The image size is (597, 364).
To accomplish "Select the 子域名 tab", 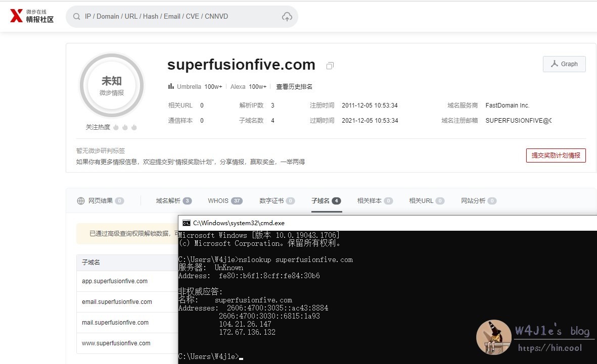I will pos(326,201).
